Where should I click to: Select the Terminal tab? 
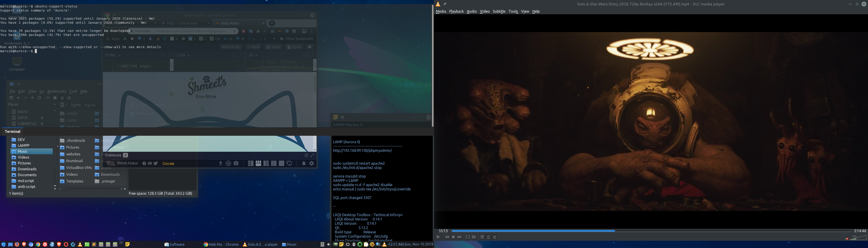[12, 132]
